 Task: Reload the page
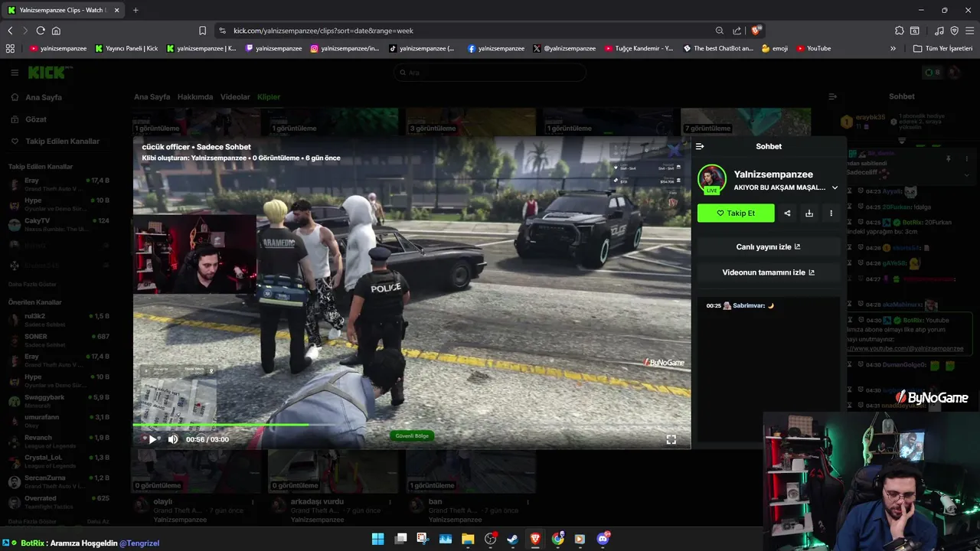click(41, 31)
